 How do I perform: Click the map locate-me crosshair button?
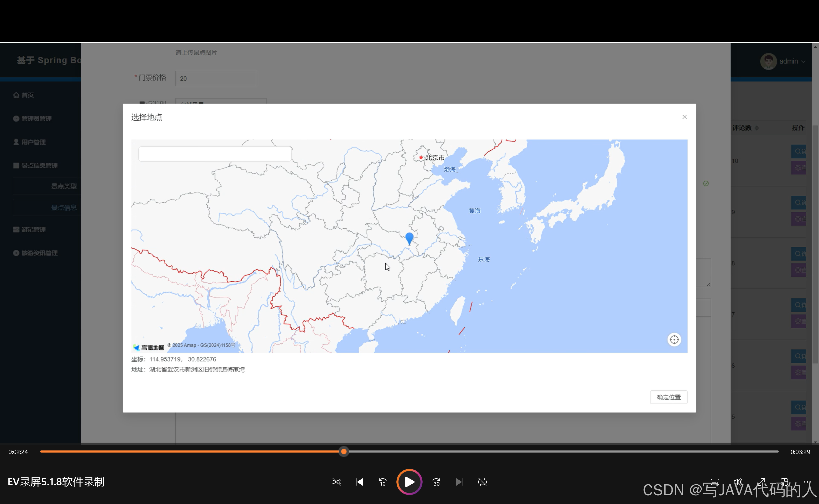[x=674, y=340]
